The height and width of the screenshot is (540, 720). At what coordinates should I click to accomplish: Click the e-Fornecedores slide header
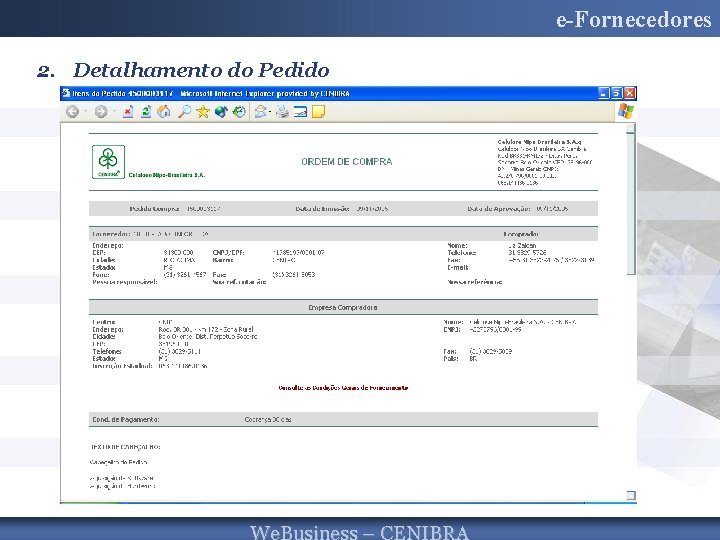pyautogui.click(x=634, y=19)
